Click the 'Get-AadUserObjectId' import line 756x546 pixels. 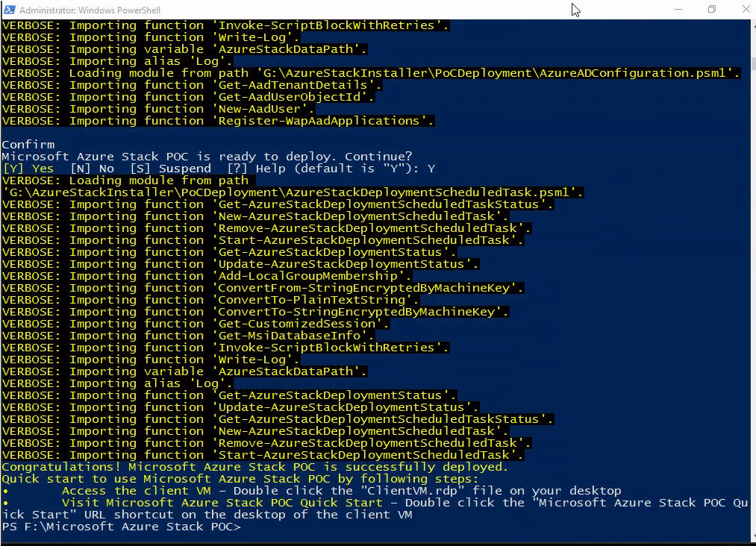[x=188, y=98]
